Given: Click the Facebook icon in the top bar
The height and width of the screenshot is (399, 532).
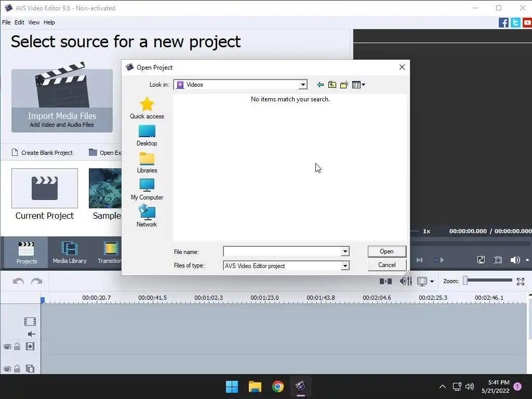Looking at the screenshot, I should tap(503, 23).
